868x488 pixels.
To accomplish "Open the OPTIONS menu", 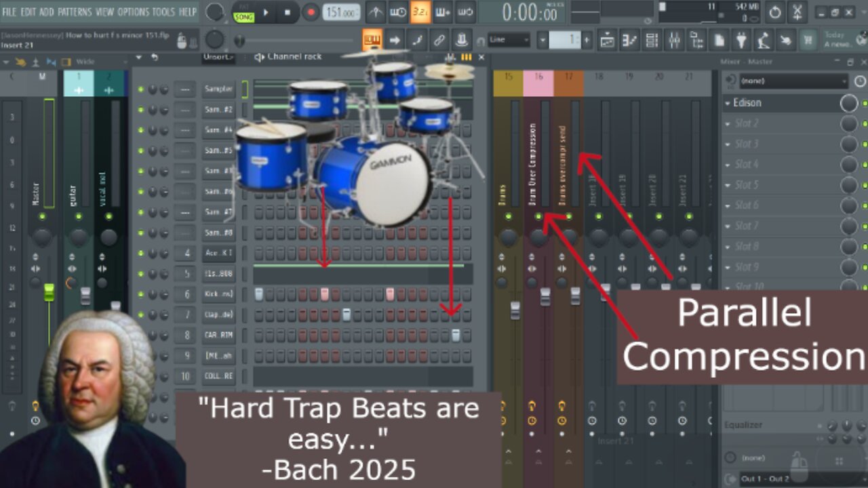I will (x=134, y=12).
